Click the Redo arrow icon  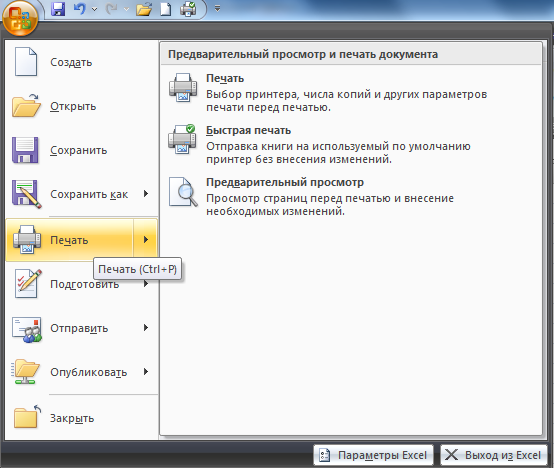click(x=112, y=8)
